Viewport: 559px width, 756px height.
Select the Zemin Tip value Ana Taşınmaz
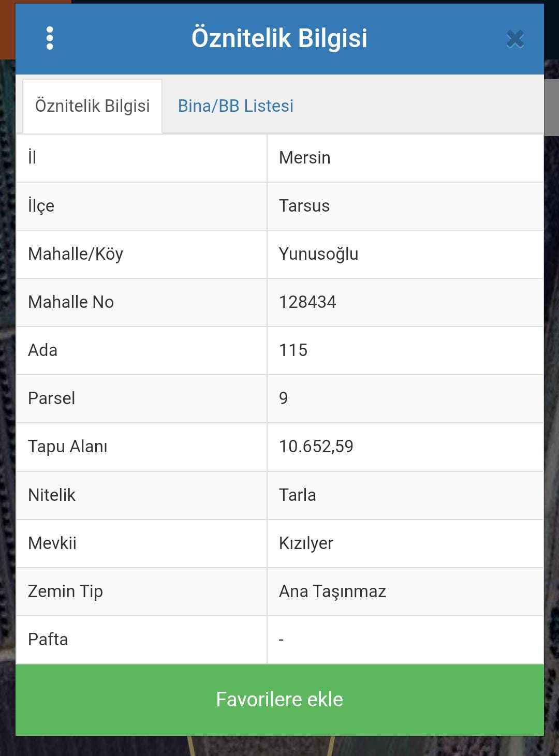pos(332,591)
